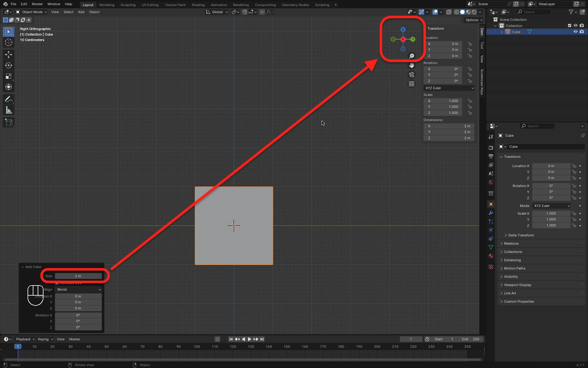Toggle auto keying record button
Screen dimensions: 588x368
click(x=217, y=339)
